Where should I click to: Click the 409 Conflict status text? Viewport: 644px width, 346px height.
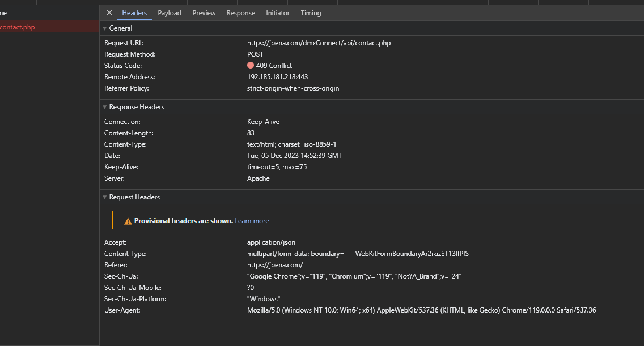point(274,66)
